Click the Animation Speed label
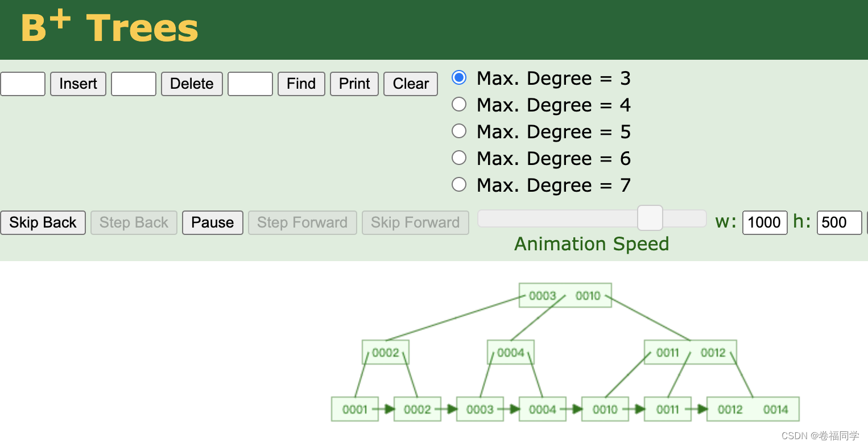The image size is (868, 446). click(x=592, y=244)
